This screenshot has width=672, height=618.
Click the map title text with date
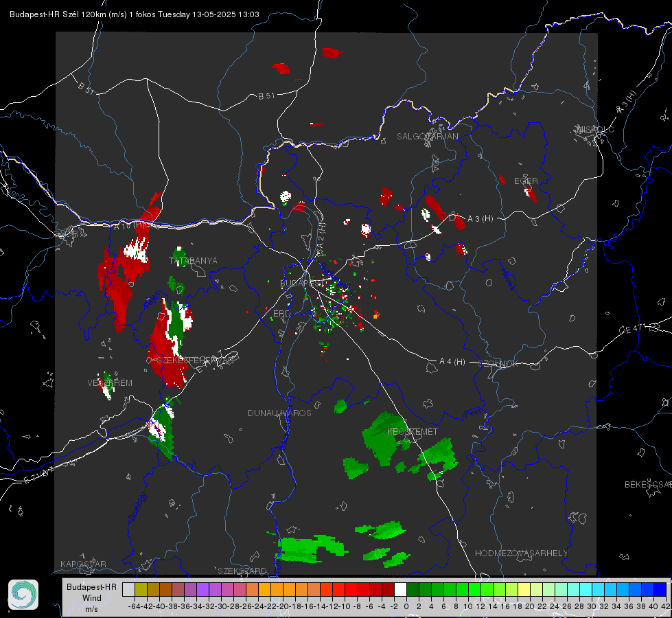pos(134,14)
